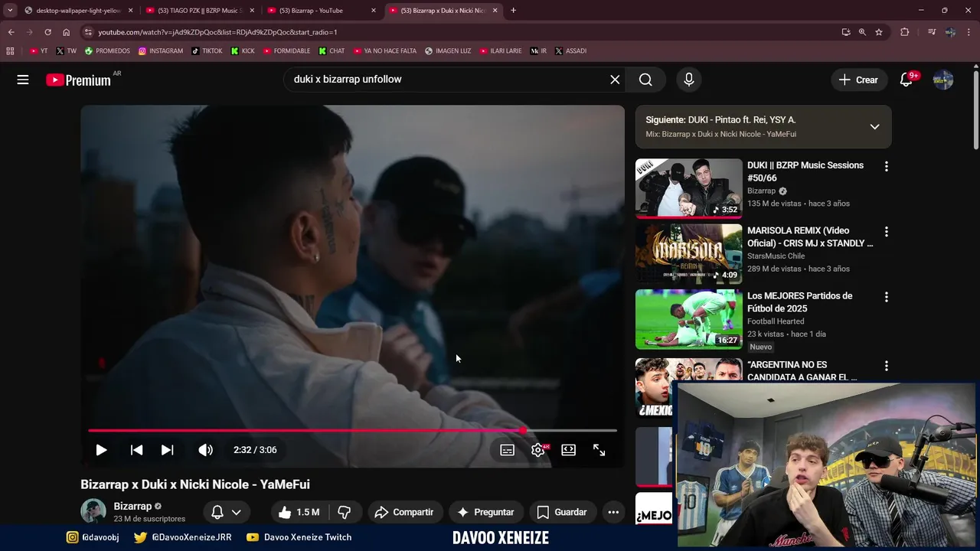Go to browser home page
Image resolution: width=980 pixels, height=551 pixels.
[66, 32]
